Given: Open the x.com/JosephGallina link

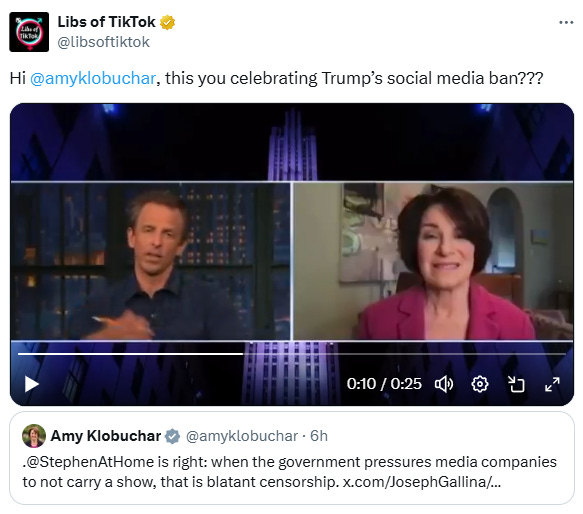Looking at the screenshot, I should click(422, 482).
